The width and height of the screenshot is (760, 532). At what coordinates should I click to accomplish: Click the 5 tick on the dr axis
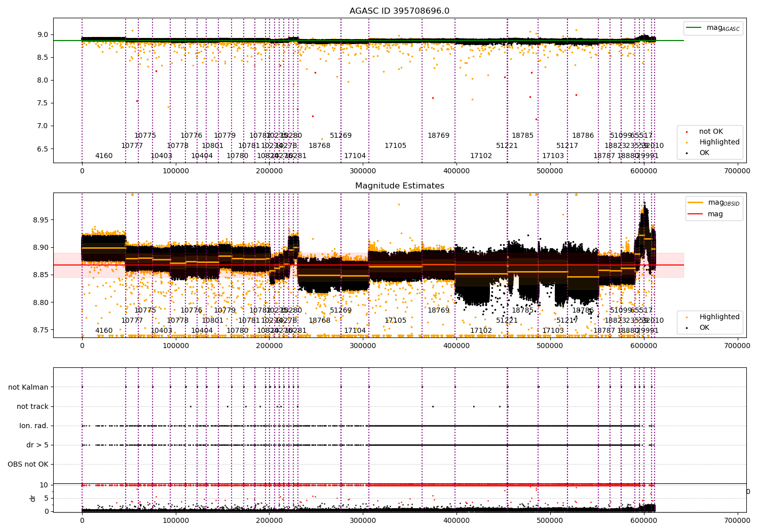(46, 498)
